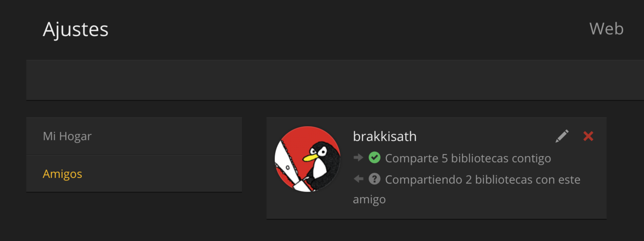Remove friend brakkisath with the red X
The image size is (644, 241).
click(x=588, y=137)
